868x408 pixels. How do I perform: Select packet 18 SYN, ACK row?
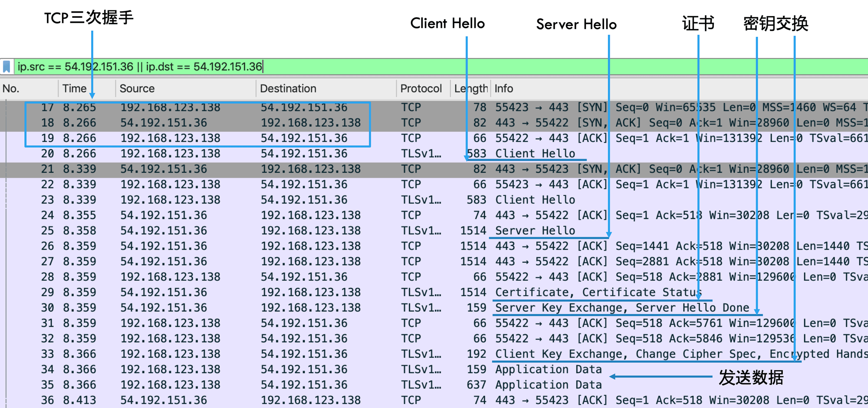coord(434,123)
